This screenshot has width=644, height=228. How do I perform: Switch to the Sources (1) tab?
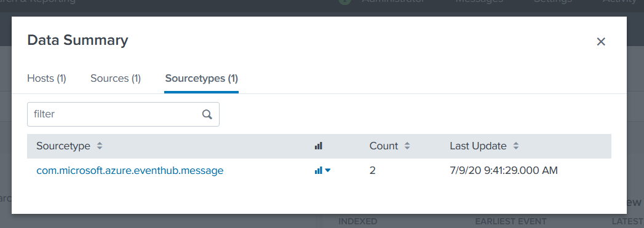click(x=116, y=78)
